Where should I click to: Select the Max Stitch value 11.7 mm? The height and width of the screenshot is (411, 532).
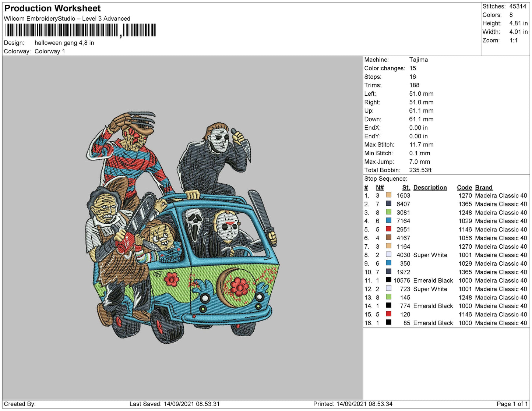pyautogui.click(x=422, y=144)
